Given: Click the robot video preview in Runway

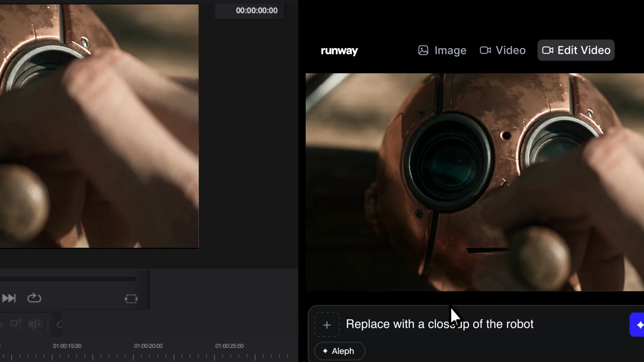Looking at the screenshot, I should [x=475, y=182].
